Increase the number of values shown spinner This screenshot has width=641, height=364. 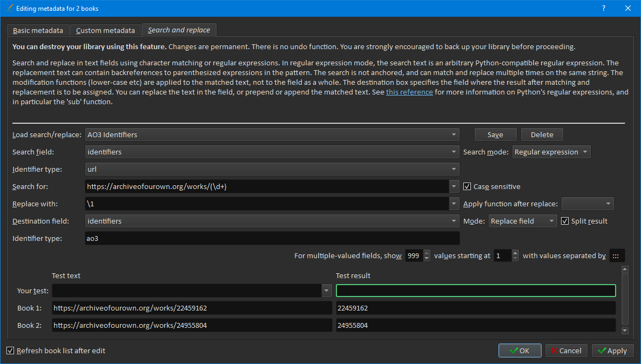pyautogui.click(x=427, y=253)
